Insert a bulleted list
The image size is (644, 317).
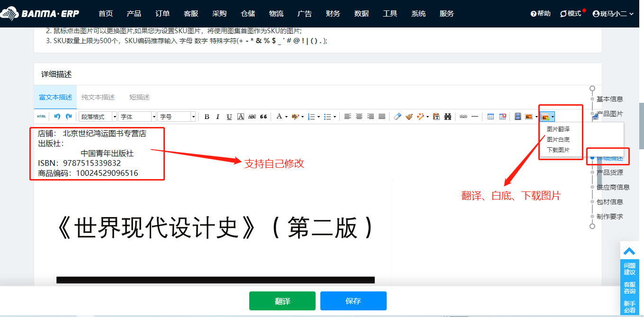tap(327, 117)
